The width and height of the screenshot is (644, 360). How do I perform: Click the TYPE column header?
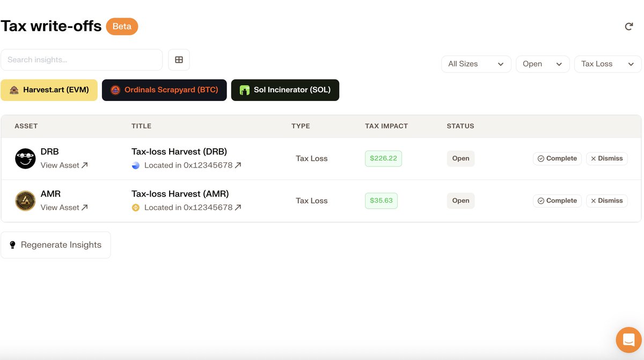pos(301,126)
